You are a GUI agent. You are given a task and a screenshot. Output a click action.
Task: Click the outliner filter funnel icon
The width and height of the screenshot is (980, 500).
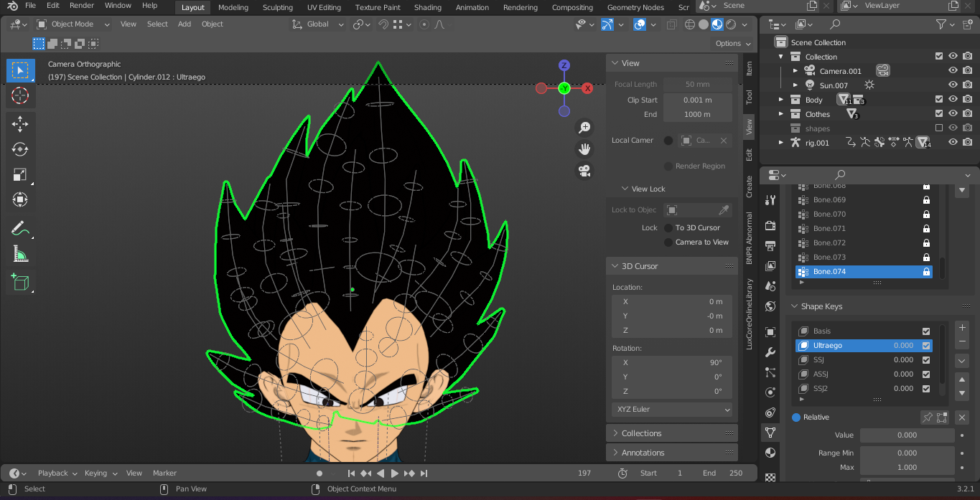coord(941,24)
